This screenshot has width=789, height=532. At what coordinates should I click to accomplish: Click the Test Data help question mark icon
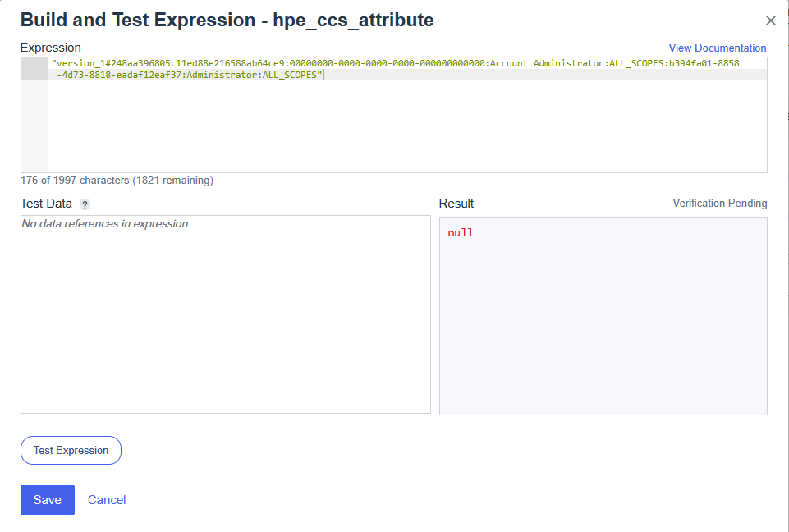(x=85, y=204)
